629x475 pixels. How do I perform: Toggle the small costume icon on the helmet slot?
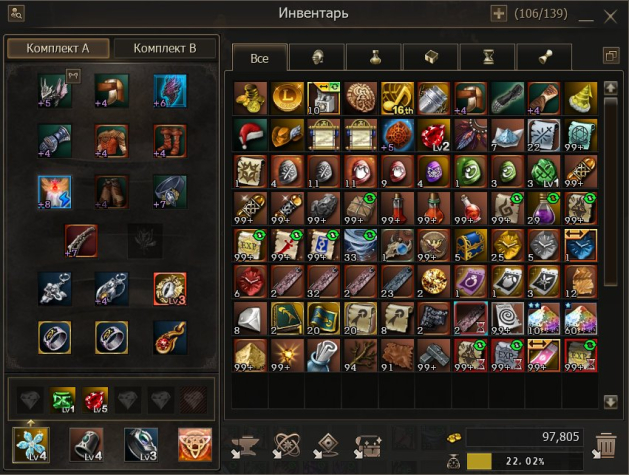[x=73, y=76]
